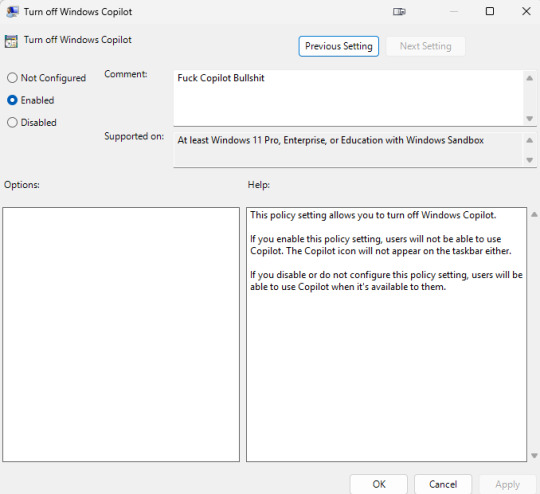Go to Previous Setting
The width and height of the screenshot is (540, 494).
pos(339,46)
